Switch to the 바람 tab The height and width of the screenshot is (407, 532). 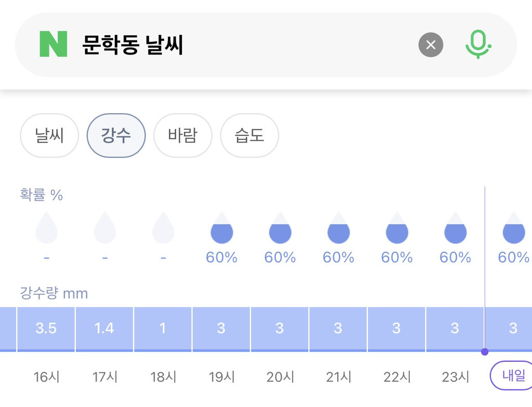[183, 135]
